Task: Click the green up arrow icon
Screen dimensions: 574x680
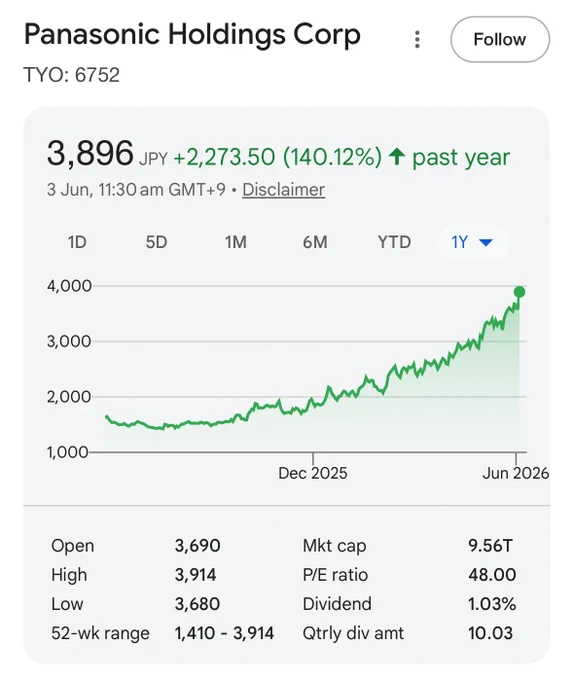Action: coord(397,157)
